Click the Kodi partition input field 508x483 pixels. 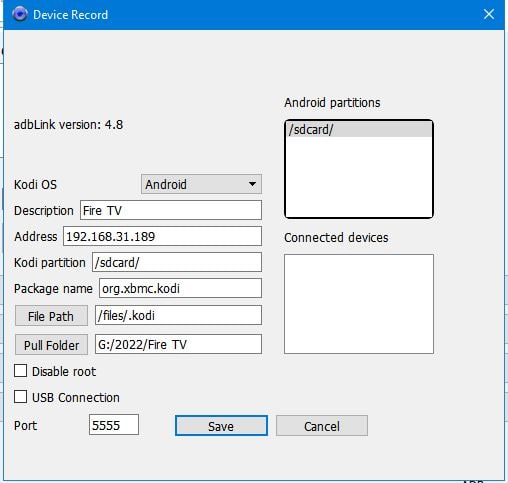[177, 262]
